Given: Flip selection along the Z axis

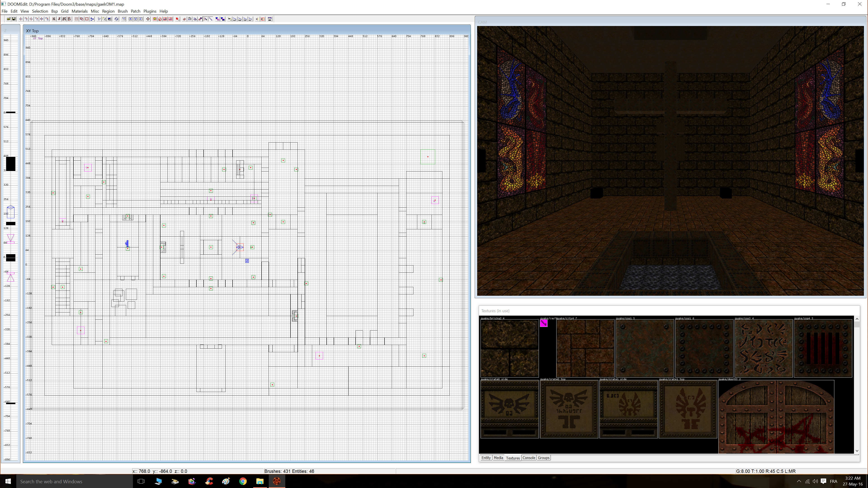Looking at the screenshot, I should pos(41,19).
